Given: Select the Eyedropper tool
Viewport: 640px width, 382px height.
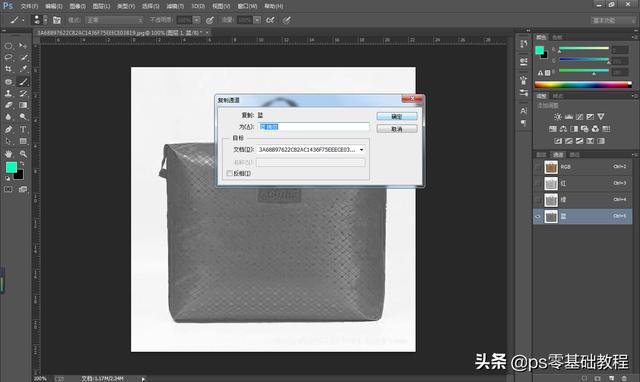Looking at the screenshot, I should (x=23, y=69).
